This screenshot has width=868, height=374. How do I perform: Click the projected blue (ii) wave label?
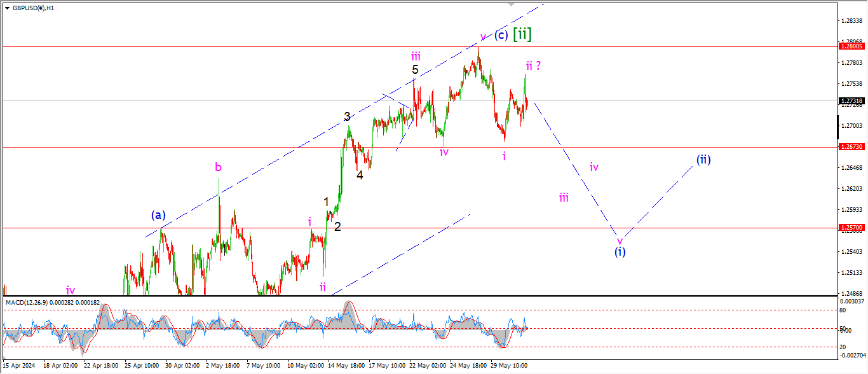point(703,160)
